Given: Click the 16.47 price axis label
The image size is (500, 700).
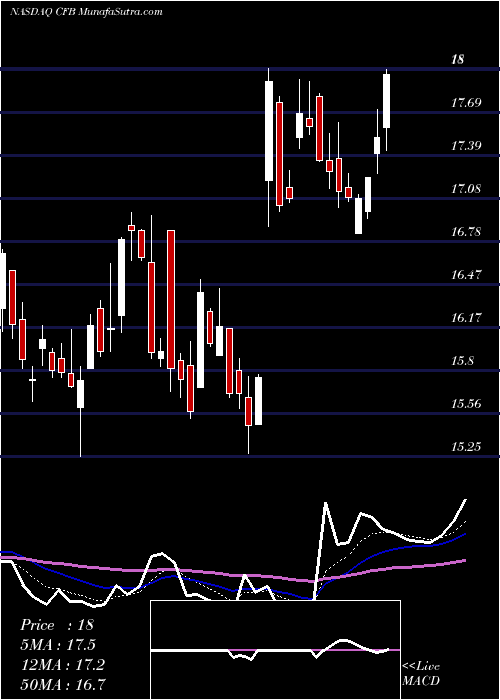Looking at the screenshot, I should [466, 275].
